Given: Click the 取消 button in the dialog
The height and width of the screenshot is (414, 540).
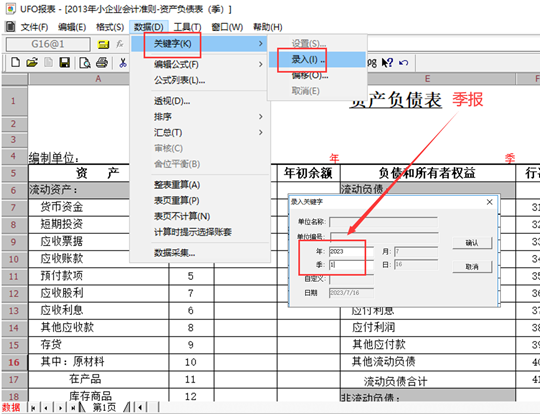Looking at the screenshot, I should [472, 267].
